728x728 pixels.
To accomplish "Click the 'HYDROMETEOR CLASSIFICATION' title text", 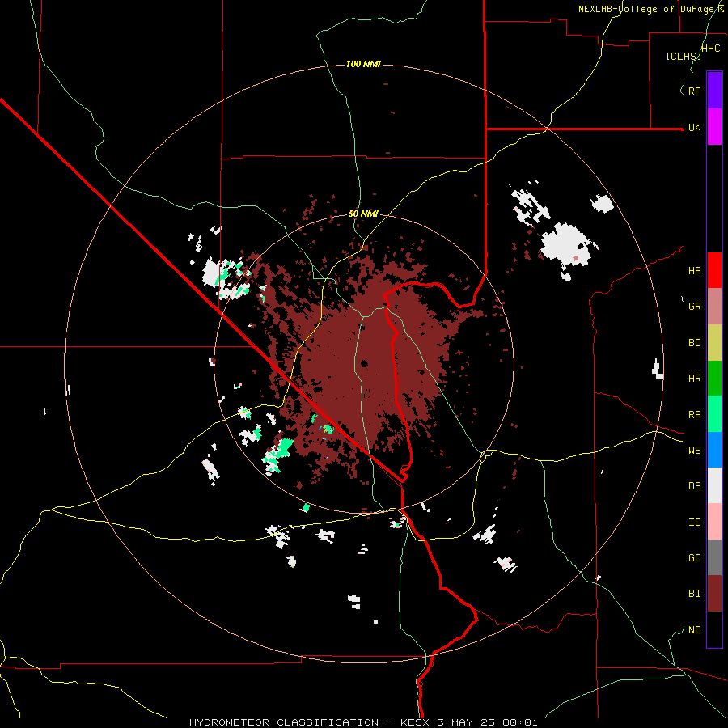I will 284,722.
